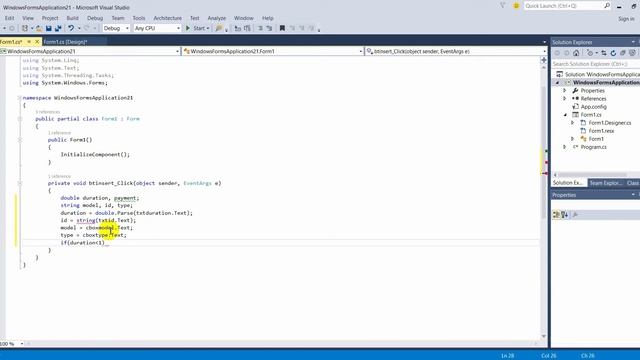Toggle the pin on Form1.cs tab

tap(29, 42)
